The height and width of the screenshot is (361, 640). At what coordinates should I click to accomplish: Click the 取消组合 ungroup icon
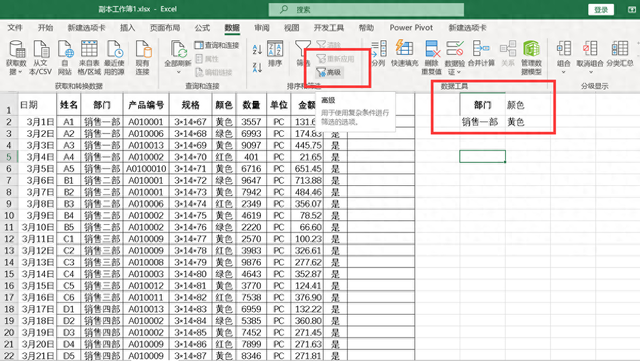pos(590,49)
